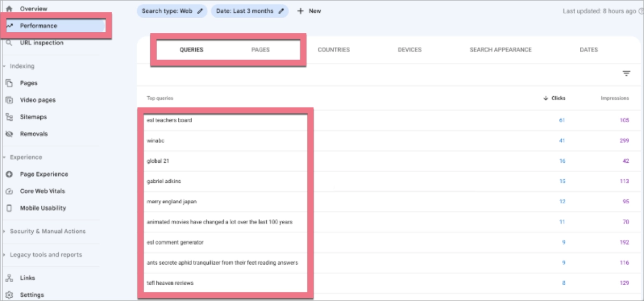Image resolution: width=644 pixels, height=301 pixels.
Task: Open the Overview home icon
Action: click(x=9, y=9)
